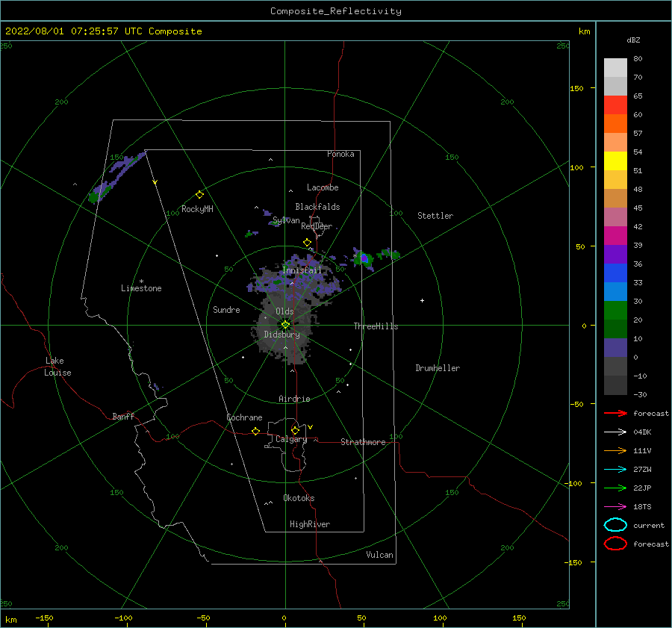Image resolution: width=672 pixels, height=628 pixels.
Task: Click the blue 36 dBZ color swatch
Action: point(615,273)
